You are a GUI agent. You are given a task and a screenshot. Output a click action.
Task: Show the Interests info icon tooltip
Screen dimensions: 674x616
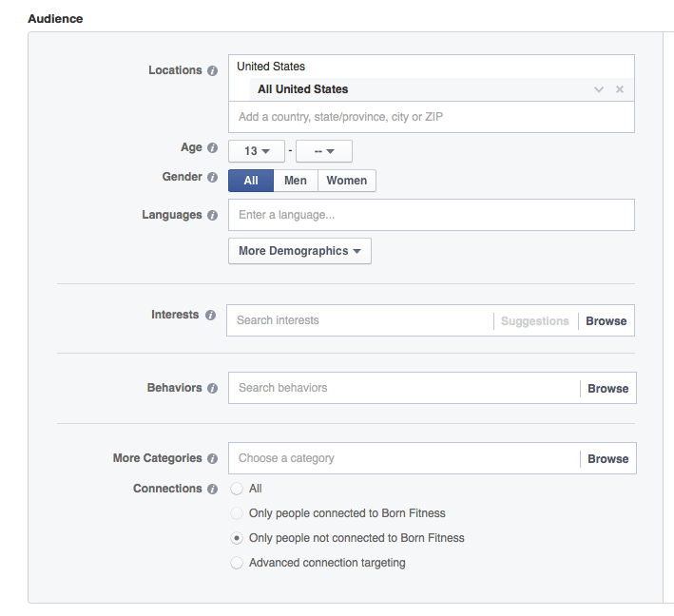coord(210,315)
